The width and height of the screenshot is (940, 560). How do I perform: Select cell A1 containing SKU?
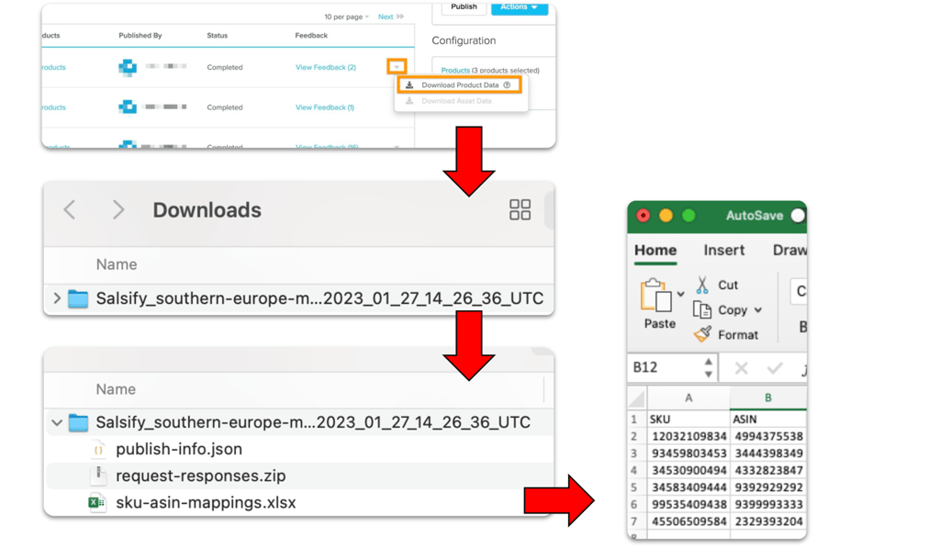(688, 419)
